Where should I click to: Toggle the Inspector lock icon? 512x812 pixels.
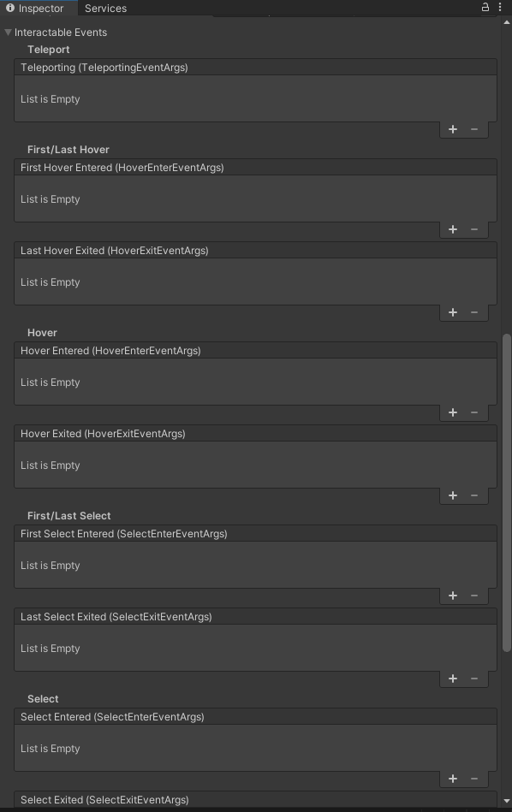(485, 7)
